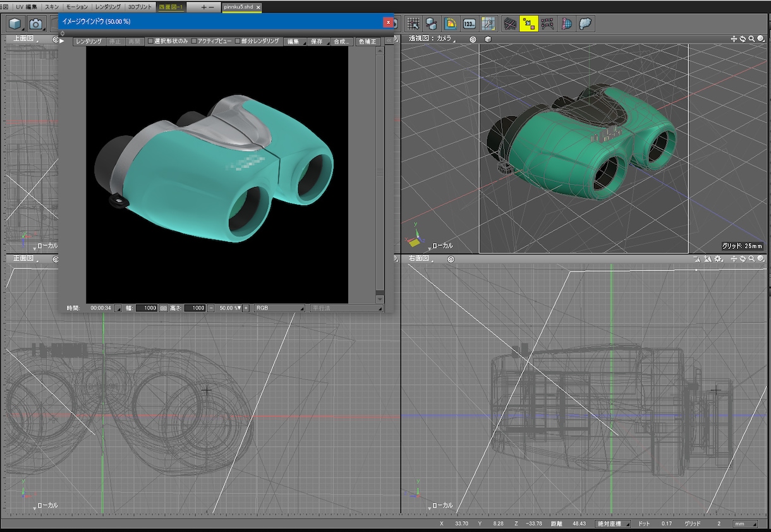This screenshot has height=532, width=771.
Task: Select the 四面図-1 layout tab
Action: (x=171, y=6)
